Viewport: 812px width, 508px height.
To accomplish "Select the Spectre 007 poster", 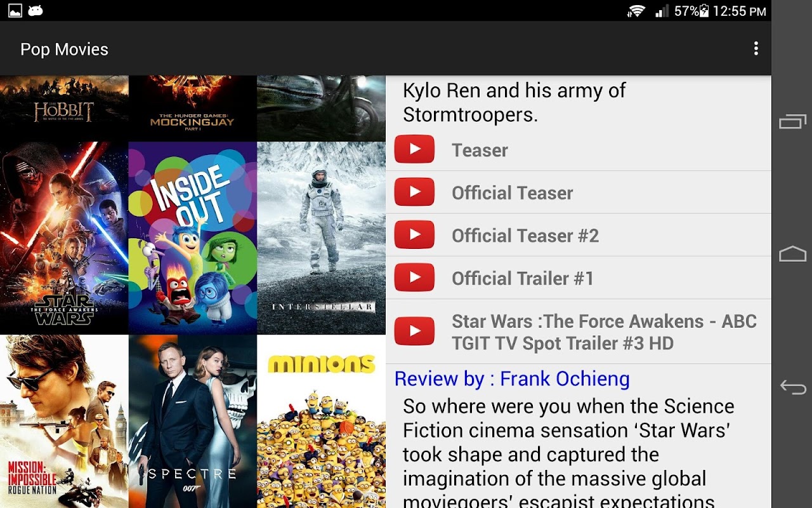I will [193, 421].
